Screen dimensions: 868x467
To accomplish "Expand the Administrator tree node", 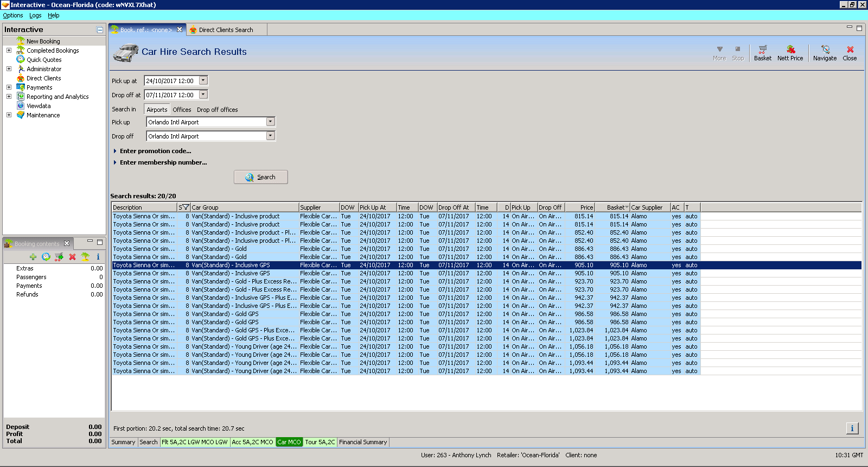I will coord(9,68).
